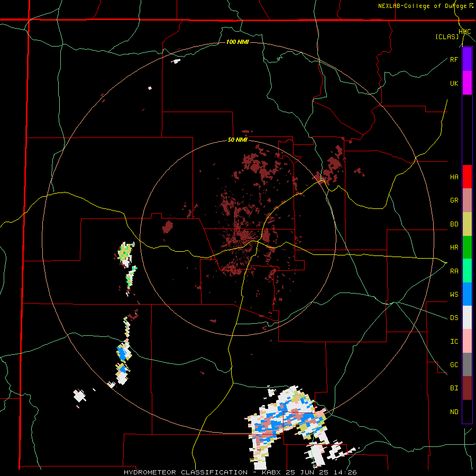Click the RF purple legend swatch
The image size is (476, 476).
(467, 59)
